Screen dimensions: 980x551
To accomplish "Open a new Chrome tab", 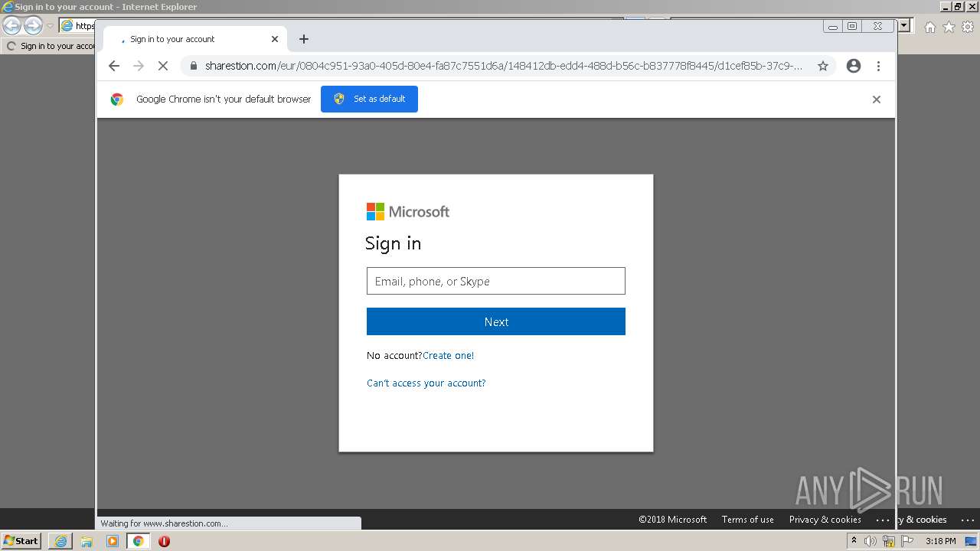I will (x=304, y=39).
